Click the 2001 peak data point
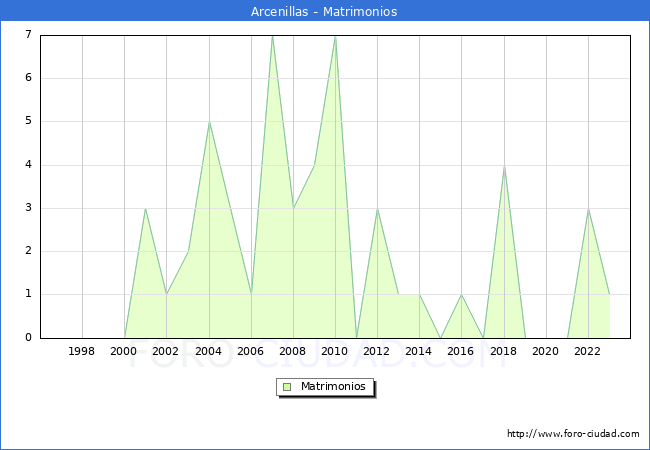The height and width of the screenshot is (450, 650). pyautogui.click(x=146, y=209)
